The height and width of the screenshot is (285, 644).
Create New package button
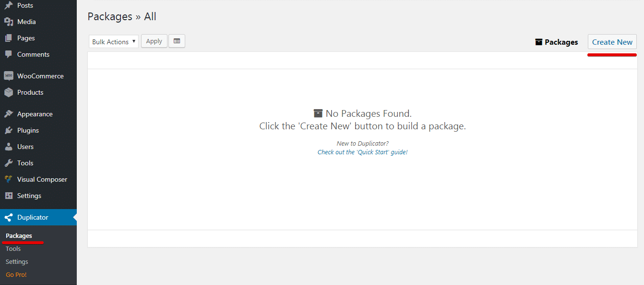(x=612, y=42)
